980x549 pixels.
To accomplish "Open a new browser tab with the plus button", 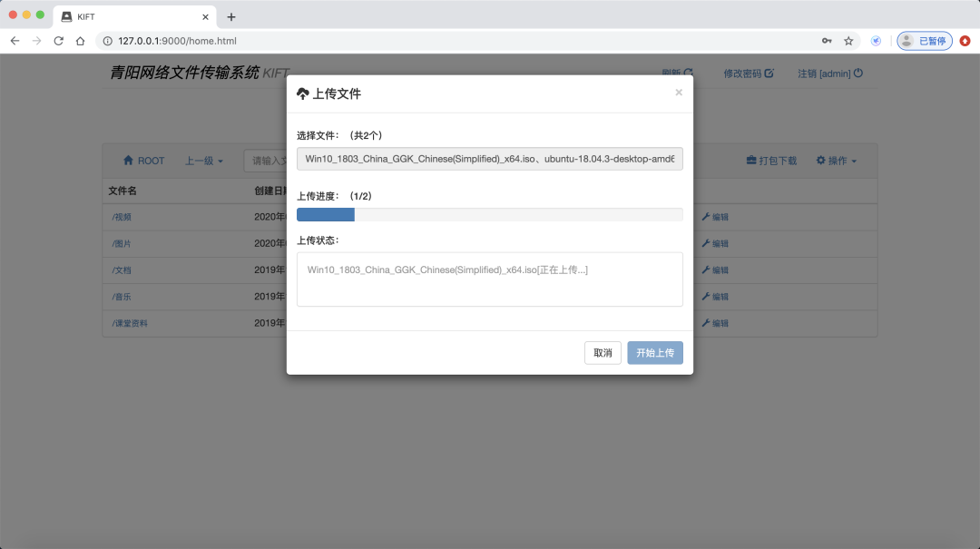I will pos(230,16).
